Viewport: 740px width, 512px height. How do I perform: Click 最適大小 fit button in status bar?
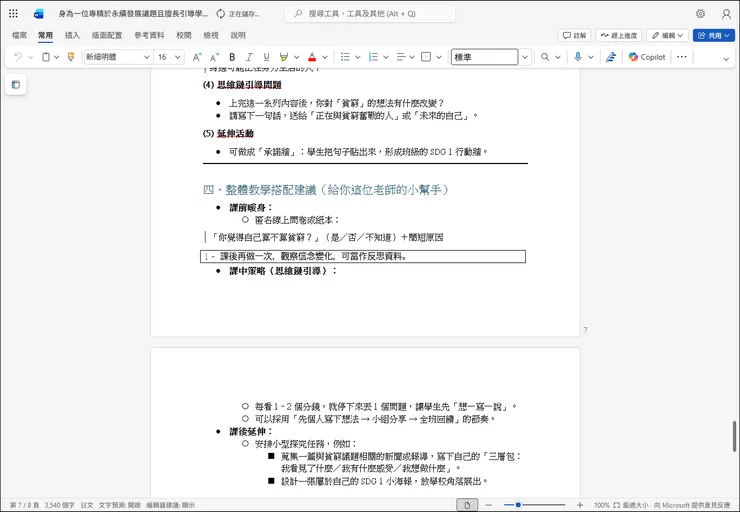(x=631, y=505)
